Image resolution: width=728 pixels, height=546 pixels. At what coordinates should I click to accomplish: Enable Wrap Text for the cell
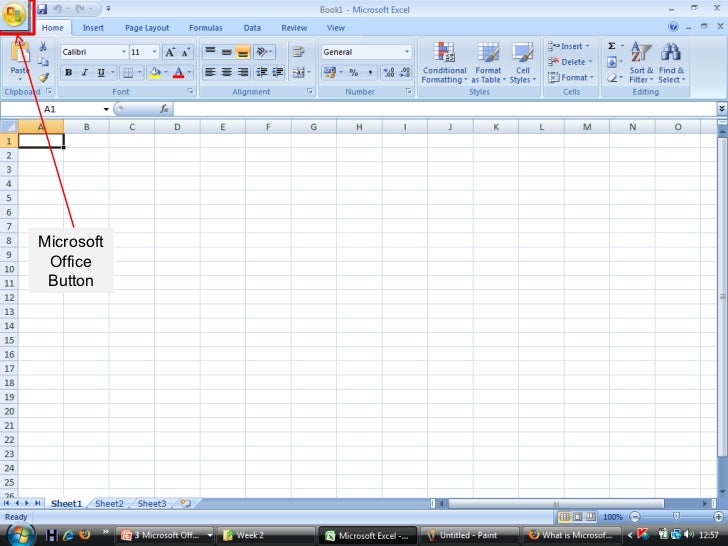point(299,52)
